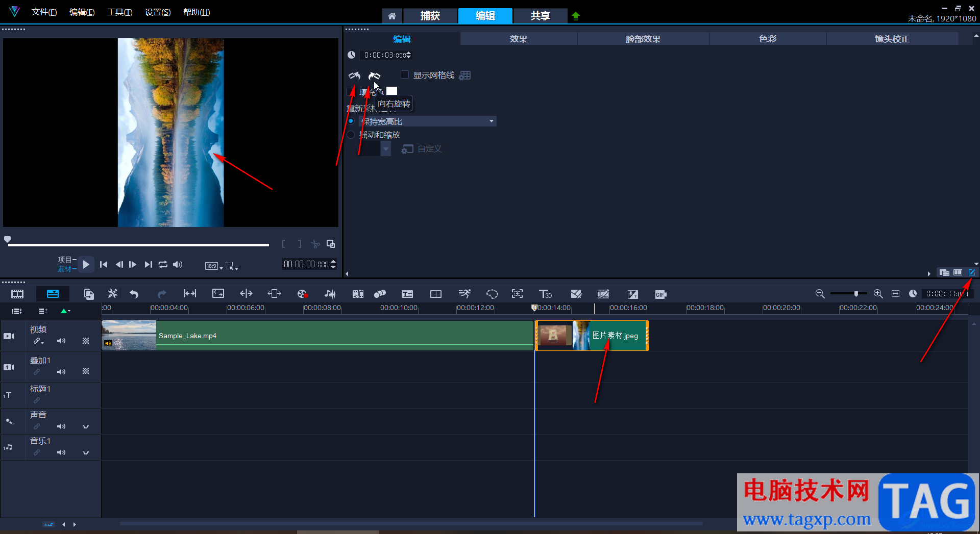Open the resampling option dropdown

tap(428, 121)
